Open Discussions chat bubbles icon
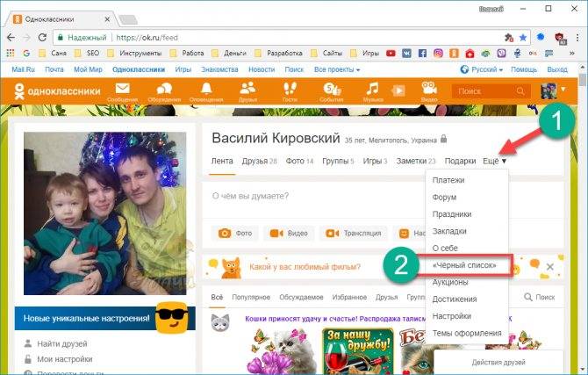Viewport: 588px width, 375px height. pos(164,90)
